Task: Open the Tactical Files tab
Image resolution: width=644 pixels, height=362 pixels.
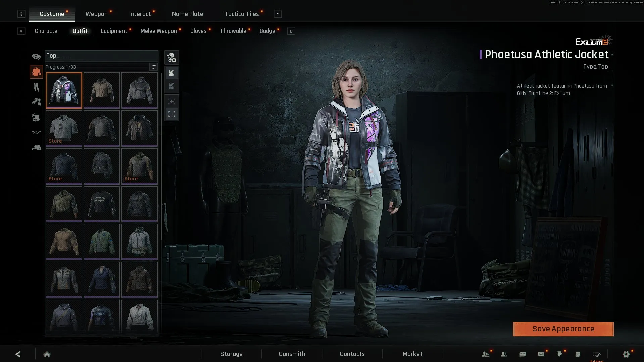Action: tap(242, 14)
